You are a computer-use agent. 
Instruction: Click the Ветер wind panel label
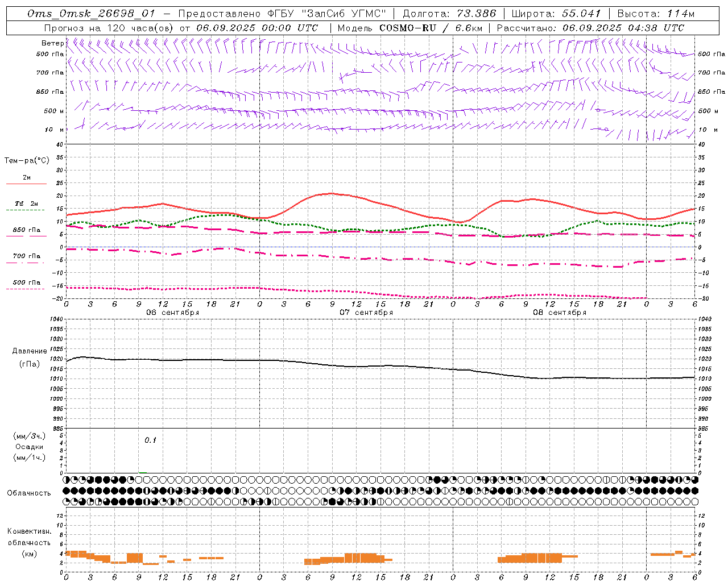click(53, 43)
